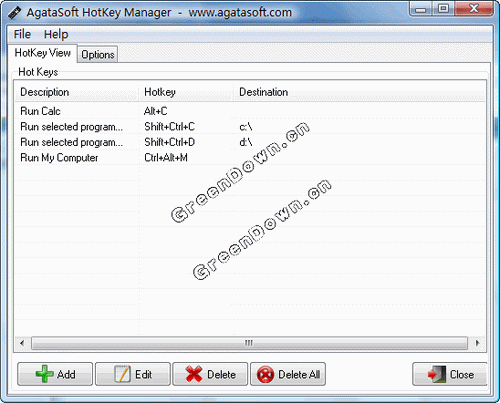Click the door-arrow Close icon
Screen dimensions: 500x403
[437, 374]
